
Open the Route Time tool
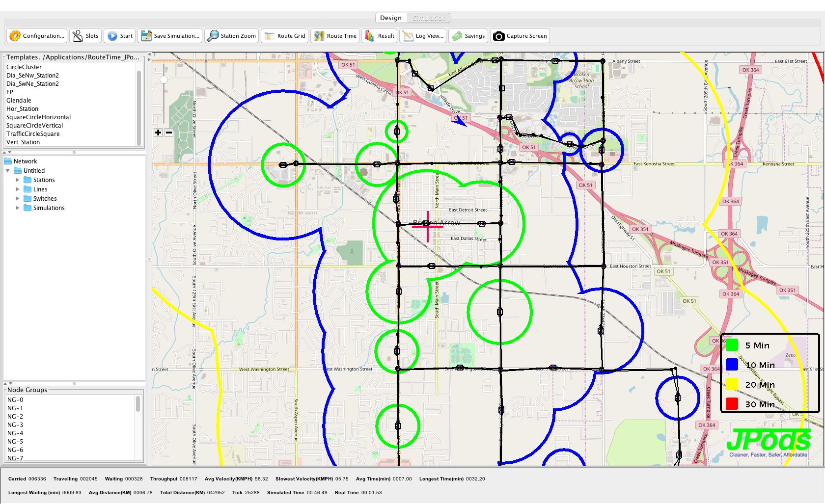point(336,36)
